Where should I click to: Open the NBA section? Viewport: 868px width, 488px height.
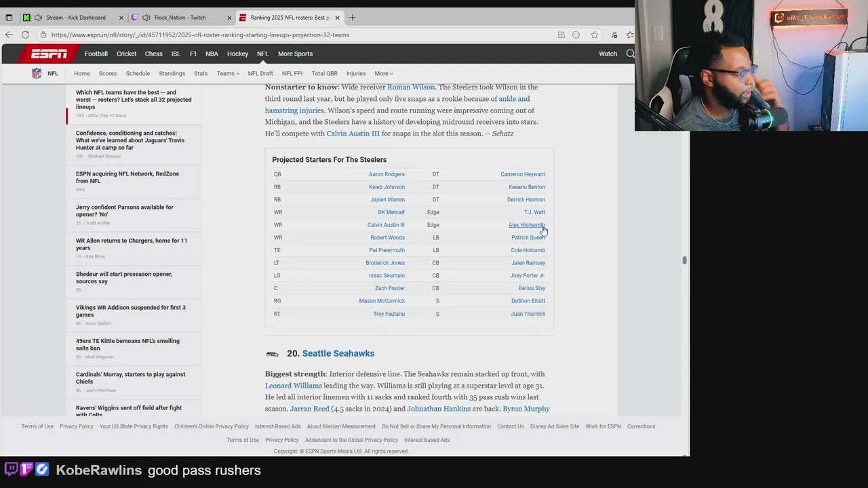coord(212,54)
